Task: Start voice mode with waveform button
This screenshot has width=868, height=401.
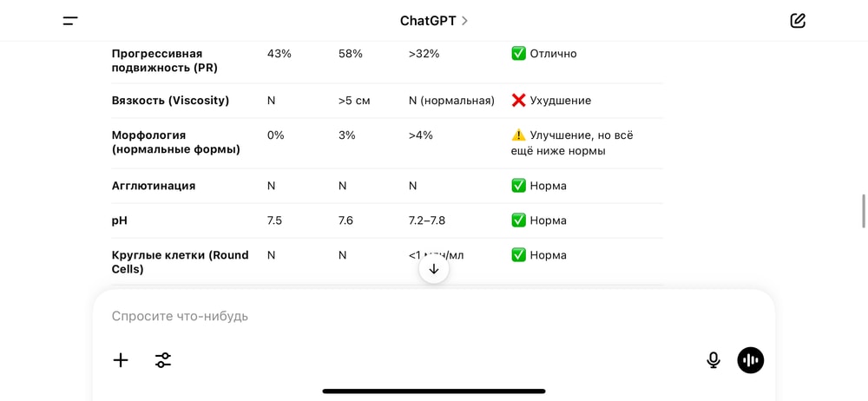Action: tap(751, 360)
